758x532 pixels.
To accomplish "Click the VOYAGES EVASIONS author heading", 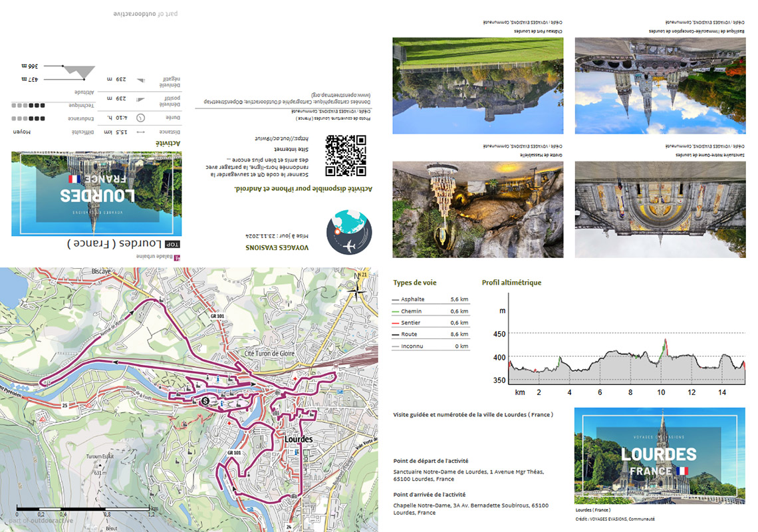I will [277, 247].
